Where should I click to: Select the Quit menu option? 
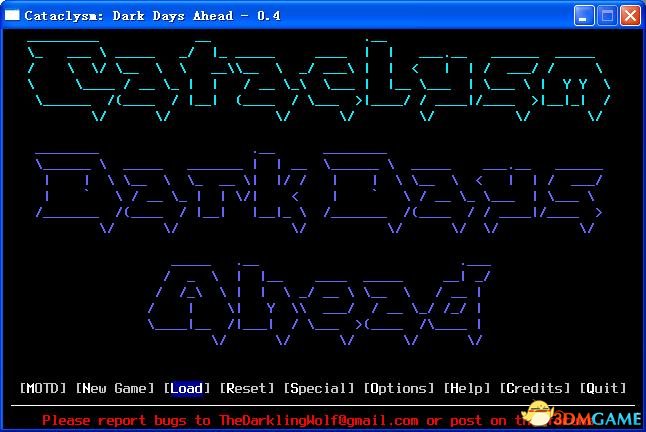click(603, 388)
